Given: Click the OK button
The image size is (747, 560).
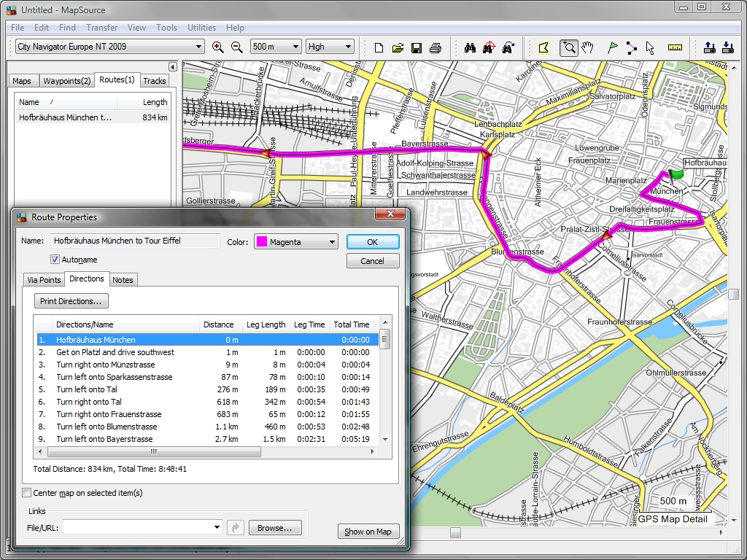Looking at the screenshot, I should [x=373, y=242].
